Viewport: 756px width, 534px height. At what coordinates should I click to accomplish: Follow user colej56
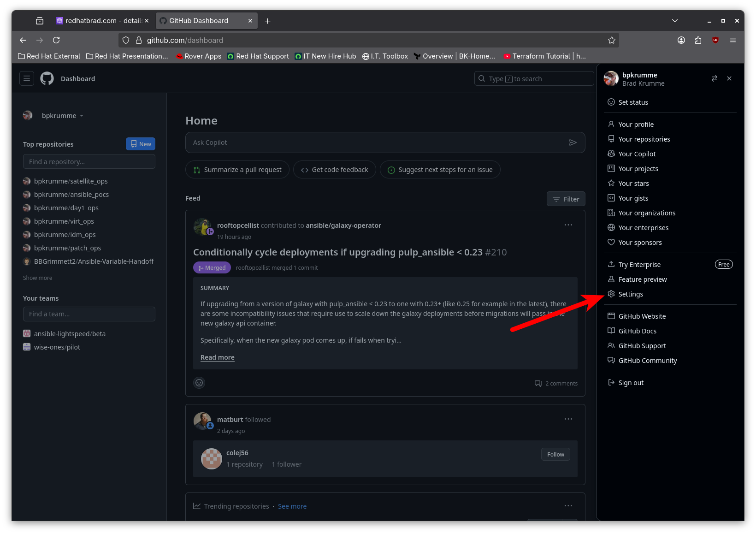coord(555,454)
